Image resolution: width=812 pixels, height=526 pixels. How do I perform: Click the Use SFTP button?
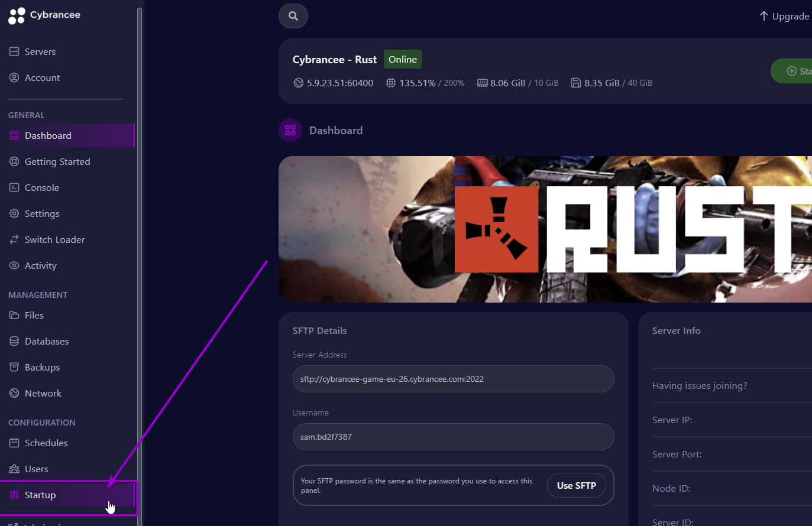coord(576,485)
